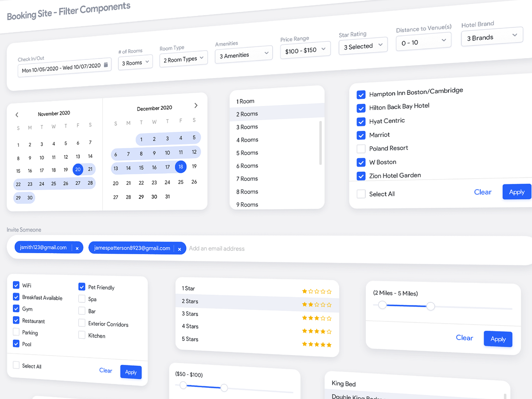Check Select All in hotel brands
The height and width of the screenshot is (399, 532).
coord(361,194)
